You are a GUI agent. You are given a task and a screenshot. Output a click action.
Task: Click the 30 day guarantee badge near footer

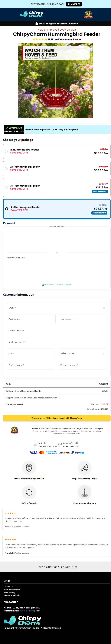14,430
